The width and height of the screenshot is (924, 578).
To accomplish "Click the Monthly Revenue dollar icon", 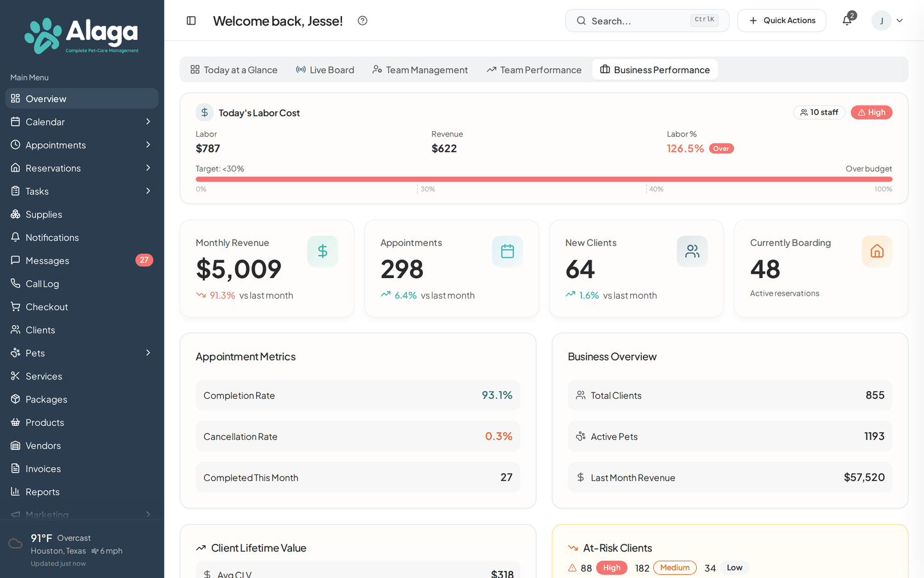I will click(323, 251).
